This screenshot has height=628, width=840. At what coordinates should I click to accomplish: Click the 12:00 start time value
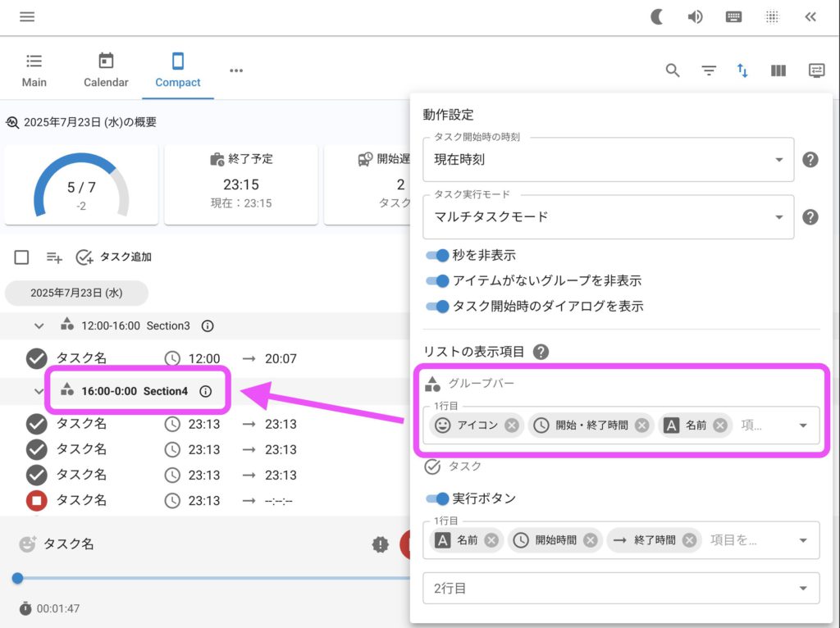pos(204,359)
